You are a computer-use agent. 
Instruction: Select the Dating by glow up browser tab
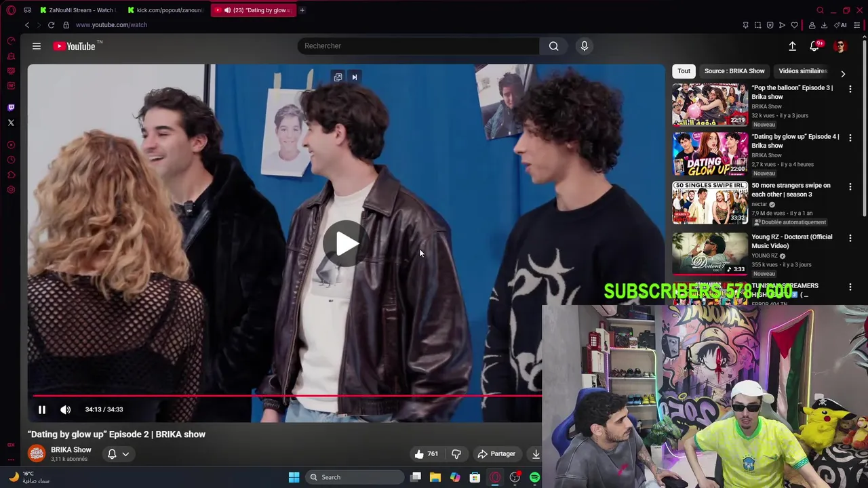pos(254,10)
